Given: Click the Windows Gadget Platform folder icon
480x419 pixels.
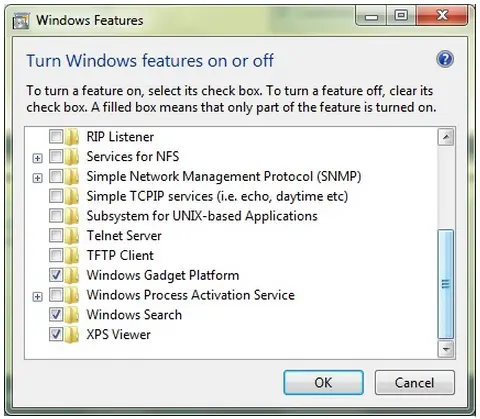Looking at the screenshot, I should (x=72, y=275).
